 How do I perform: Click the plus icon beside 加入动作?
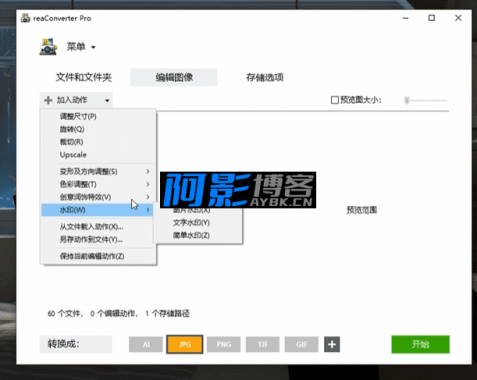pos(48,100)
